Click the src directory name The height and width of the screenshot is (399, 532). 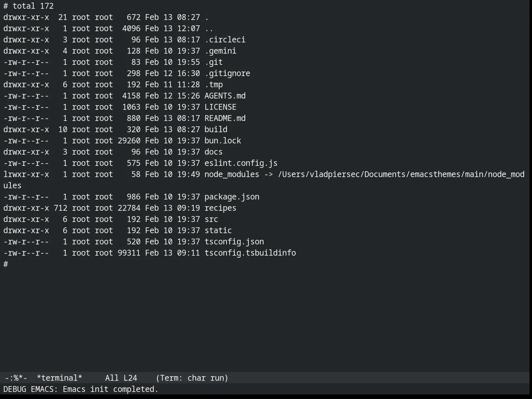coord(211,219)
